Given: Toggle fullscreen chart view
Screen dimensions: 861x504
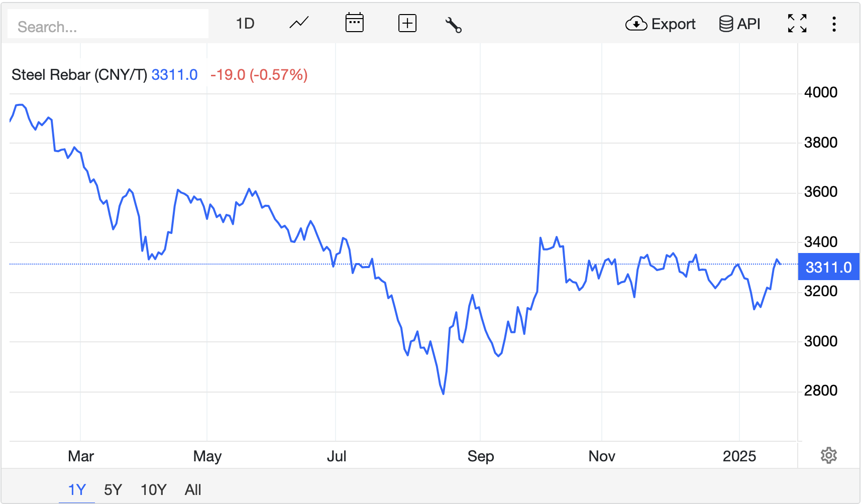Looking at the screenshot, I should click(797, 24).
